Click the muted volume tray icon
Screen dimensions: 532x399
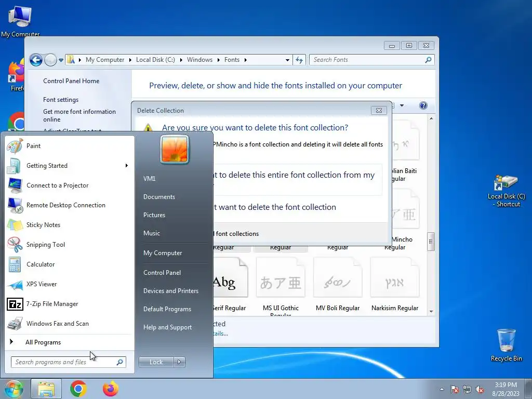(x=480, y=389)
